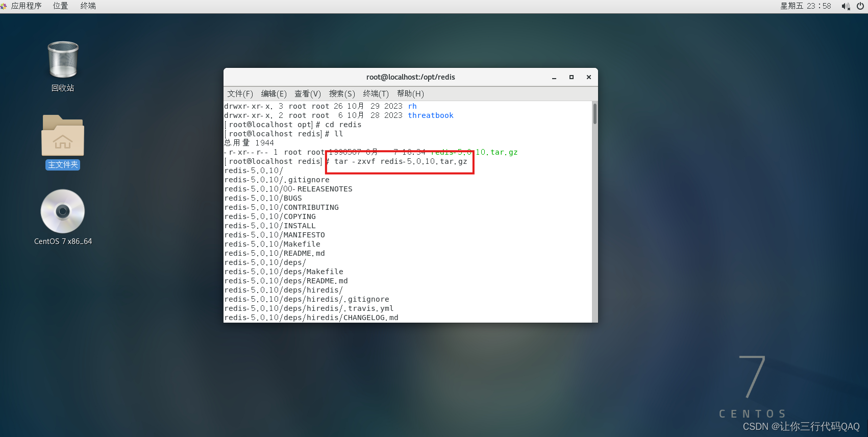868x437 pixels.
Task: Click the green redis-5.0.10.tar.gz filename
Action: (474, 153)
